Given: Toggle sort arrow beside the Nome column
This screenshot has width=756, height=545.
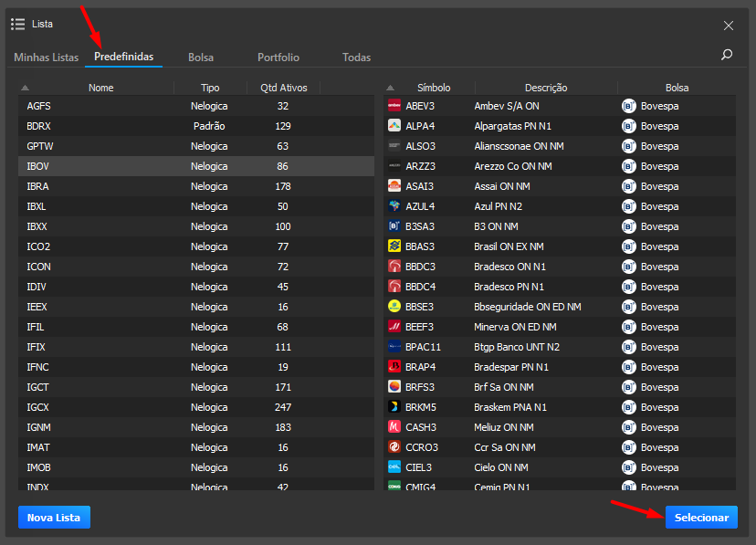Looking at the screenshot, I should coord(25,88).
